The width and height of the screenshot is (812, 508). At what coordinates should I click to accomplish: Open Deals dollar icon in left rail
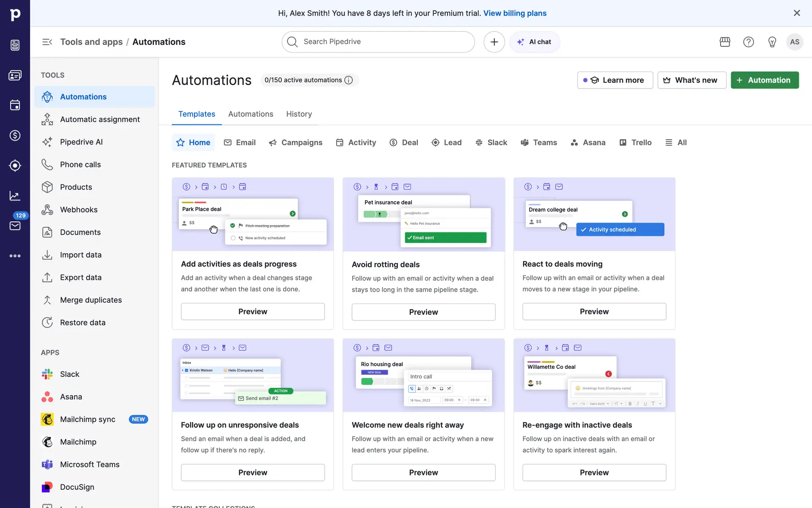click(x=15, y=135)
